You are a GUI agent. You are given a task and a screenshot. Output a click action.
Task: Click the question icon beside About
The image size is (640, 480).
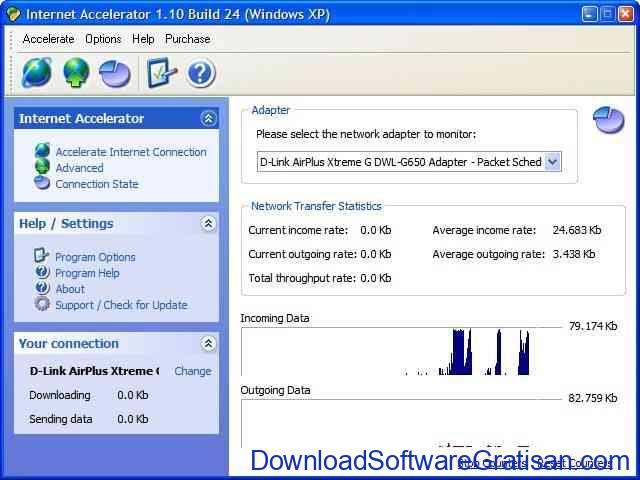pos(42,288)
